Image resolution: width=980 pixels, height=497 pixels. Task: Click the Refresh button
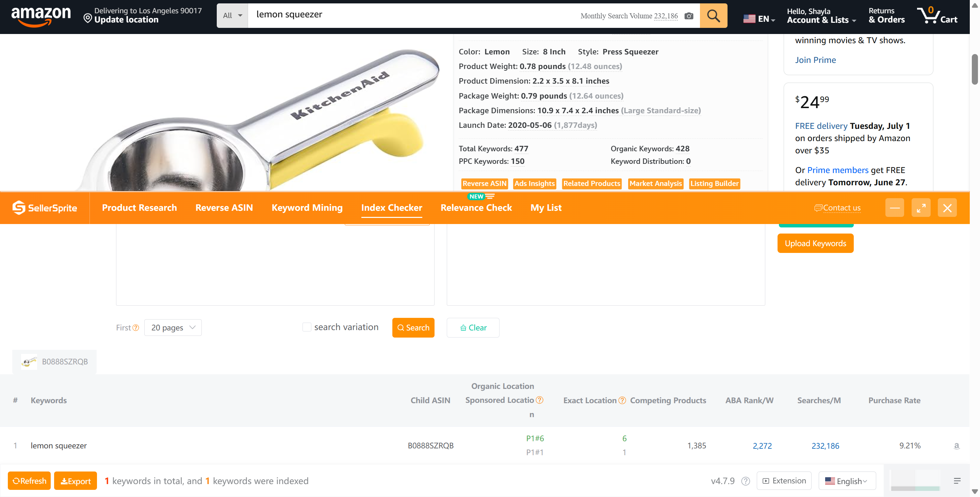click(x=29, y=481)
